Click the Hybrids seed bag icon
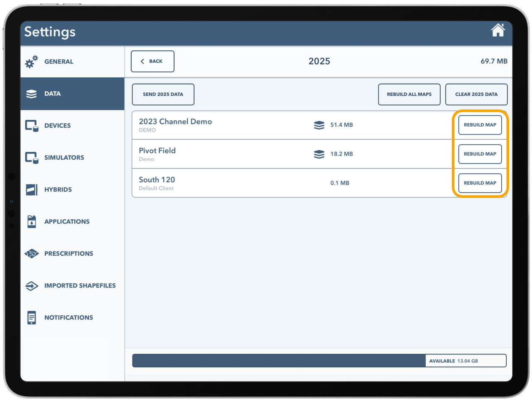532x401 pixels. coord(32,190)
